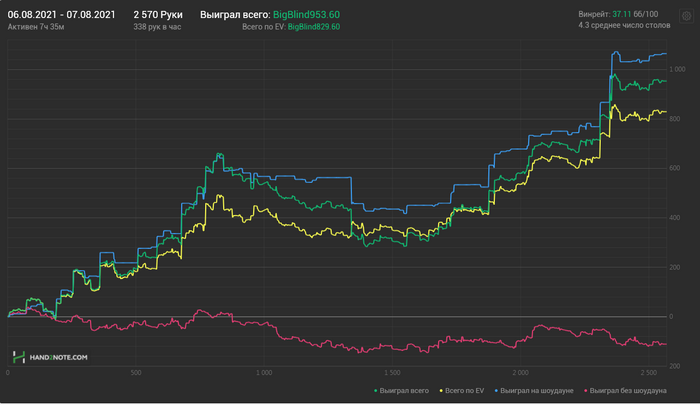The width and height of the screenshot is (700, 405).
Task: Click the '338 рук в час' text
Action: [x=157, y=27]
